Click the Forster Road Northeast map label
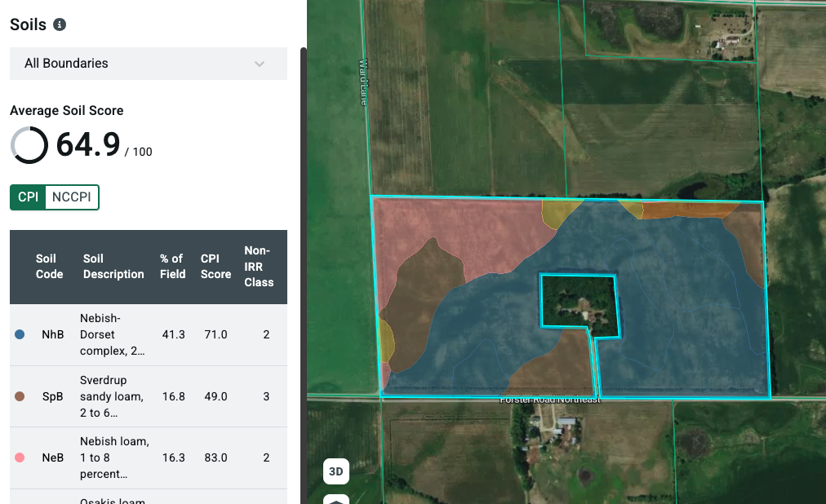 (x=550, y=400)
